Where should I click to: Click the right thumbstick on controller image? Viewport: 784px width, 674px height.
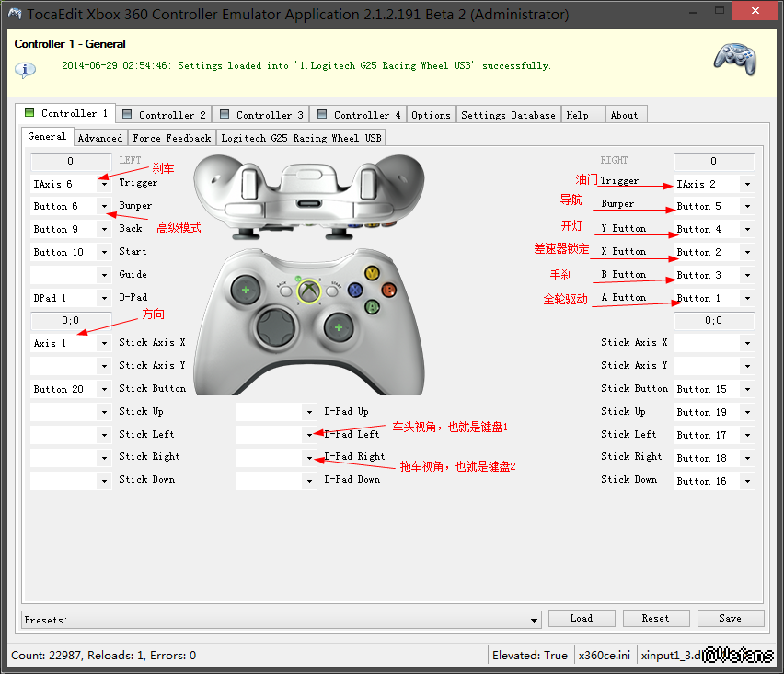coord(339,327)
